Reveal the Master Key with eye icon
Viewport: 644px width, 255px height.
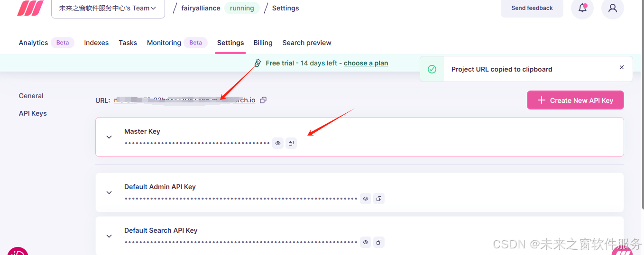278,143
